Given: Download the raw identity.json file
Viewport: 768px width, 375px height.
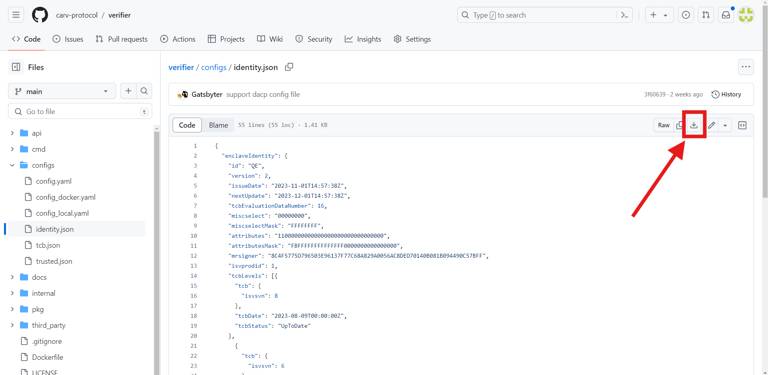Looking at the screenshot, I should pos(694,125).
